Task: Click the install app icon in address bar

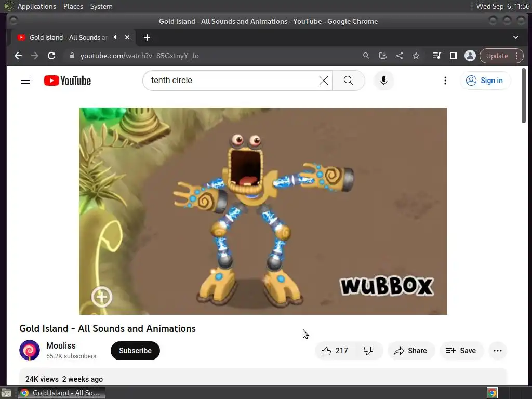Action: [383, 56]
